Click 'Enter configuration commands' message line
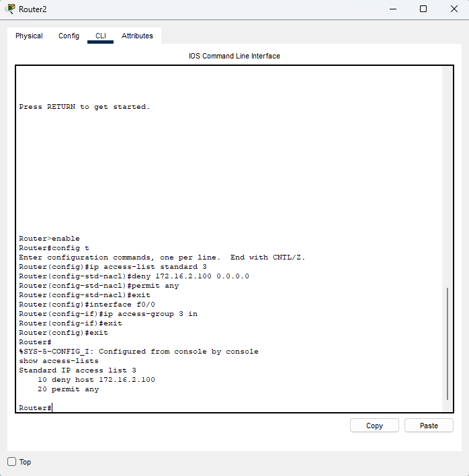Image resolution: width=469 pixels, height=476 pixels. click(162, 257)
